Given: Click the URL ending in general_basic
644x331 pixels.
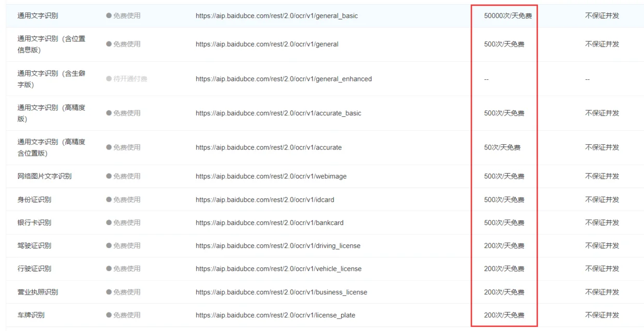Looking at the screenshot, I should 277,16.
